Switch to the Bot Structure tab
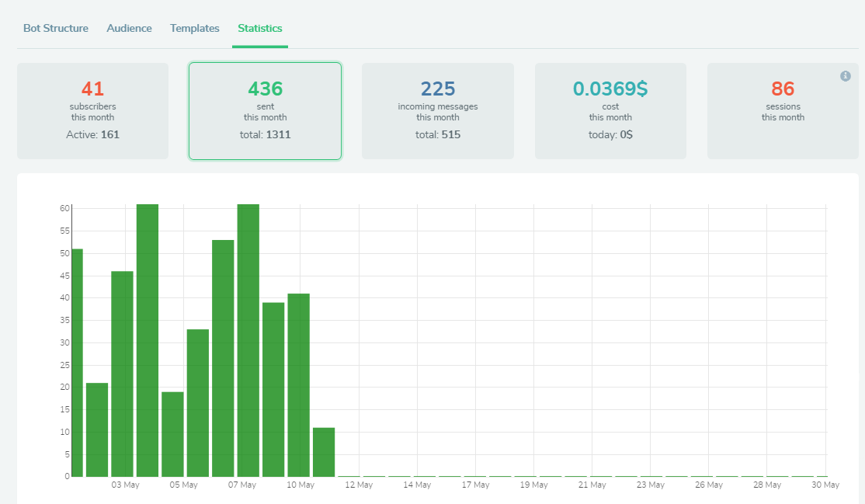Viewport: 865px width, 504px height. coord(55,28)
